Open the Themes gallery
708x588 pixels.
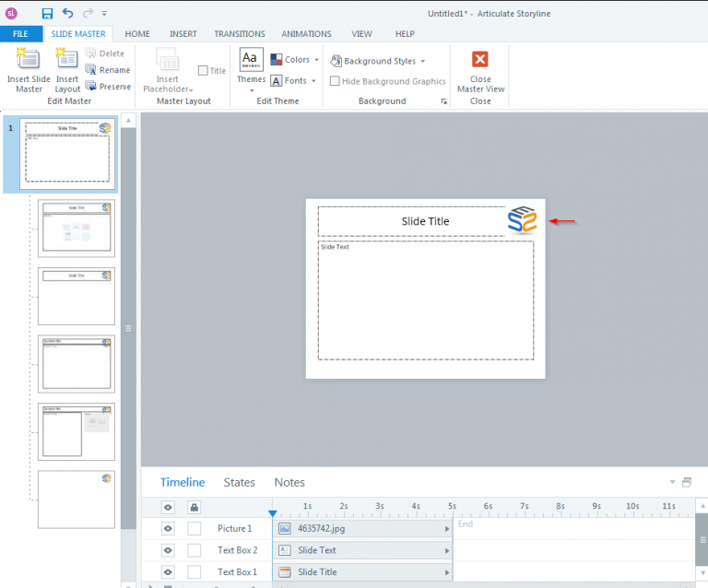pos(252,70)
